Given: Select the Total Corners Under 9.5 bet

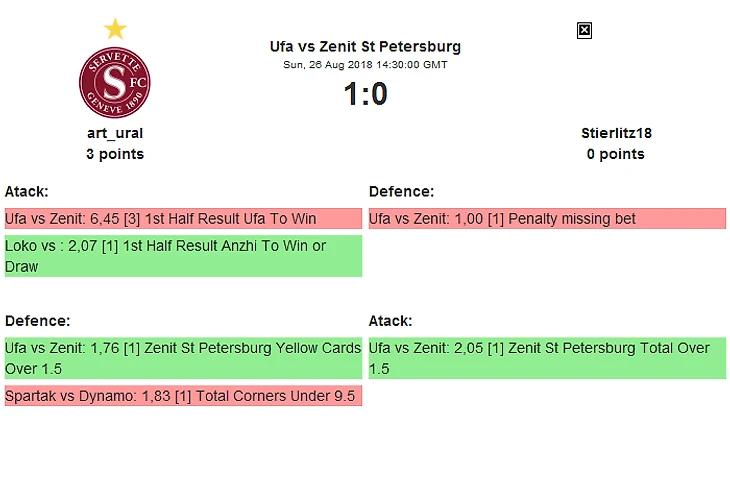Looking at the screenshot, I should (183, 396).
